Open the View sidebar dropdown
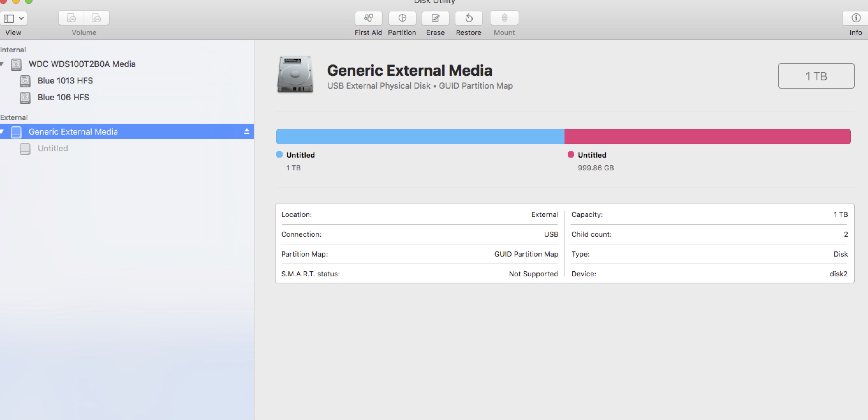Screen dimensions: 868x420 [13, 18]
